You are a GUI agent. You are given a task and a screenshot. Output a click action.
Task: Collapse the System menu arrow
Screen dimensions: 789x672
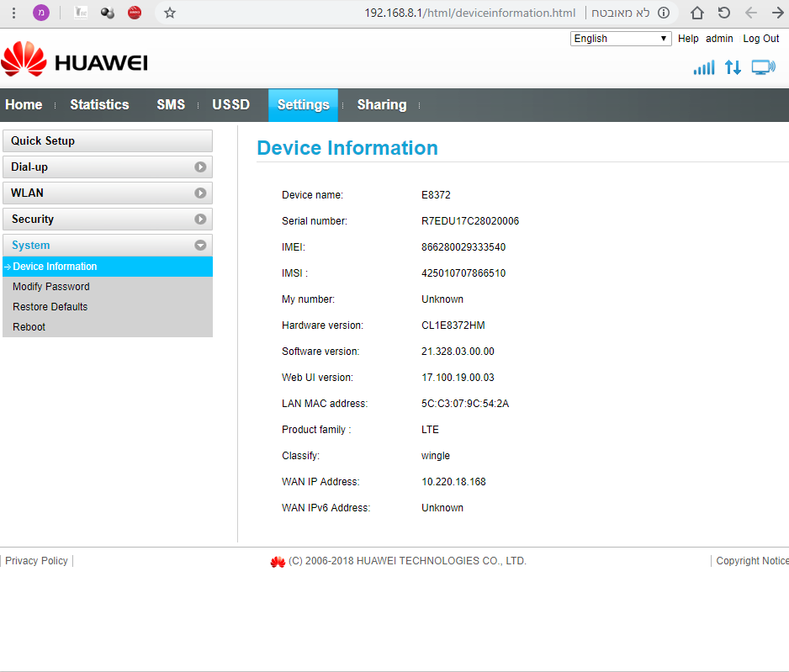[x=200, y=246]
